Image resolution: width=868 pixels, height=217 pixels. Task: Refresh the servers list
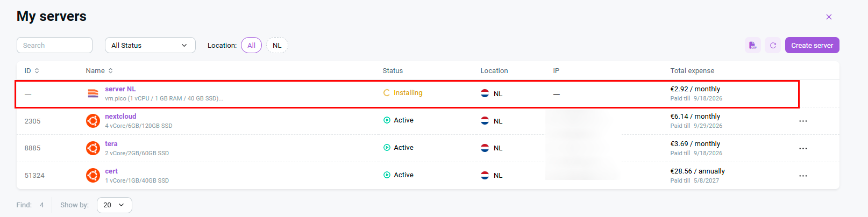coord(773,45)
